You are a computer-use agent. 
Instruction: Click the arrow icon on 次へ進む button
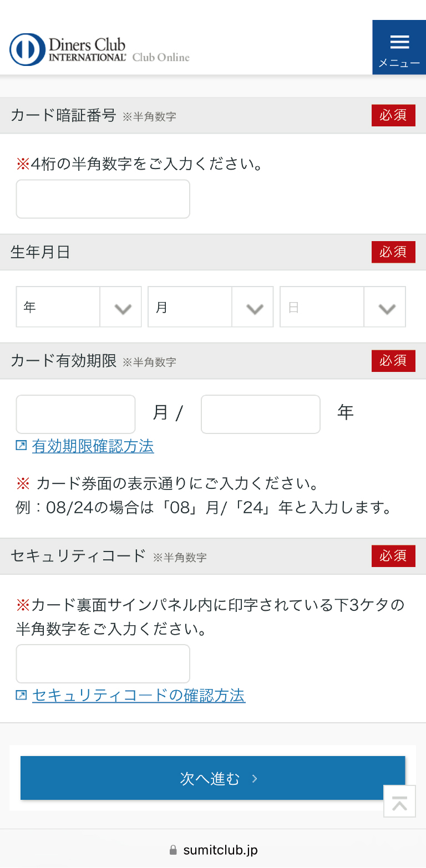tap(255, 779)
